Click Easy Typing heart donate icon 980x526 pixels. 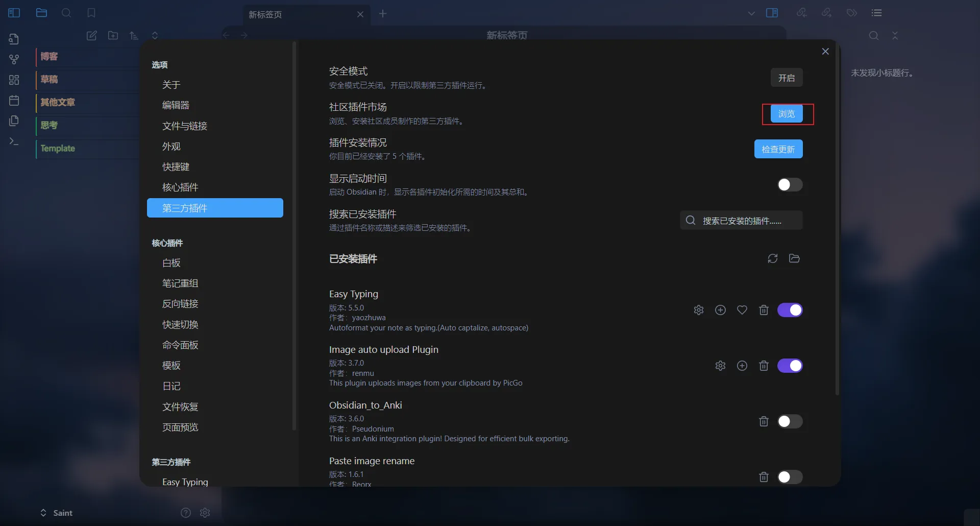pos(742,310)
